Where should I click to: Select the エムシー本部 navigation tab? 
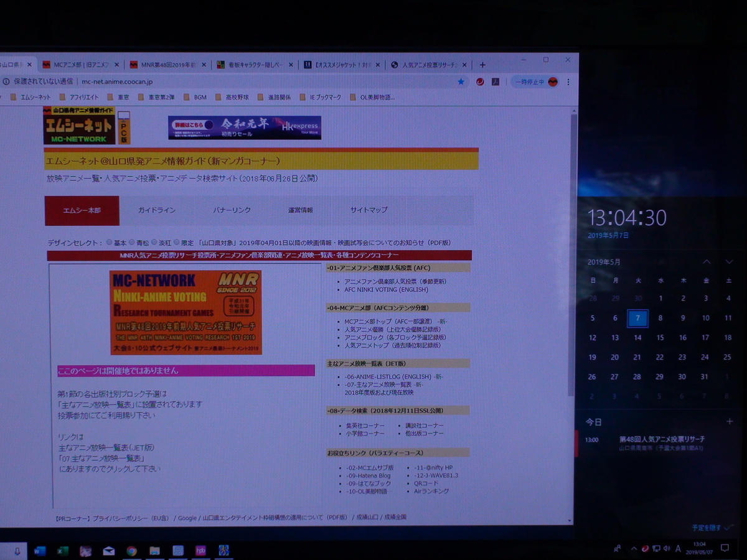82,210
